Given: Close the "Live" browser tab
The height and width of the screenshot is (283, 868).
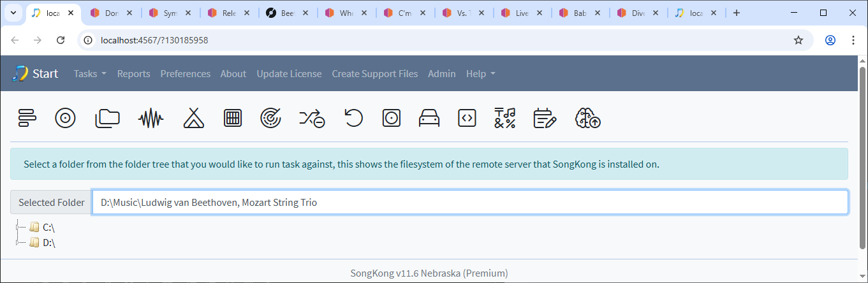Looking at the screenshot, I should pos(540,13).
